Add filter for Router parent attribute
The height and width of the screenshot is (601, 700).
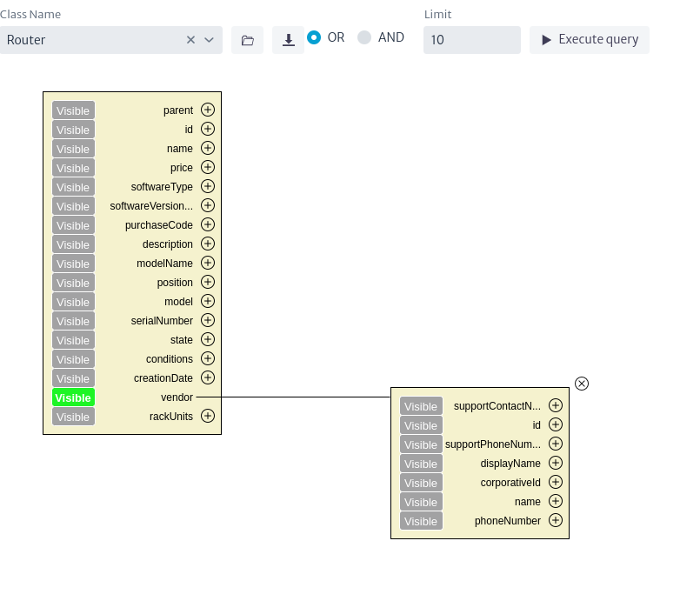208,110
